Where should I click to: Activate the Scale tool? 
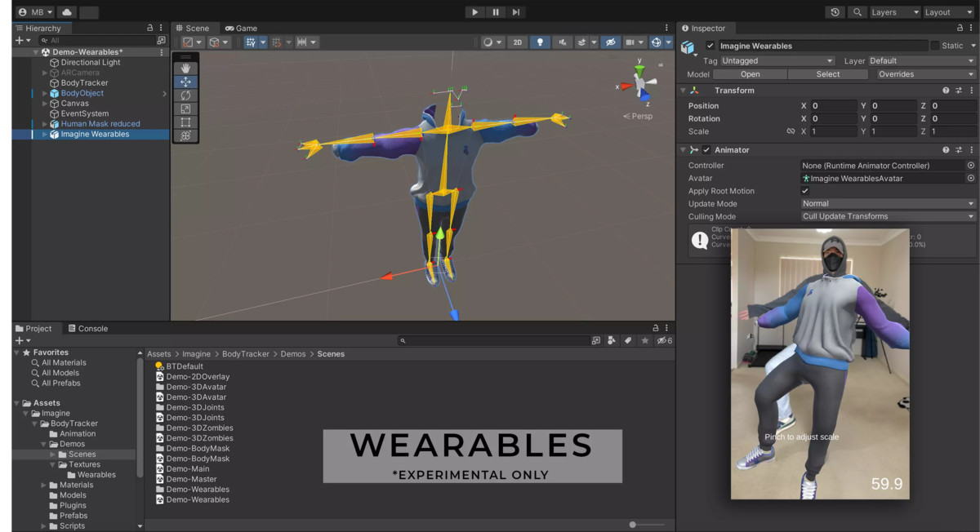click(x=186, y=108)
